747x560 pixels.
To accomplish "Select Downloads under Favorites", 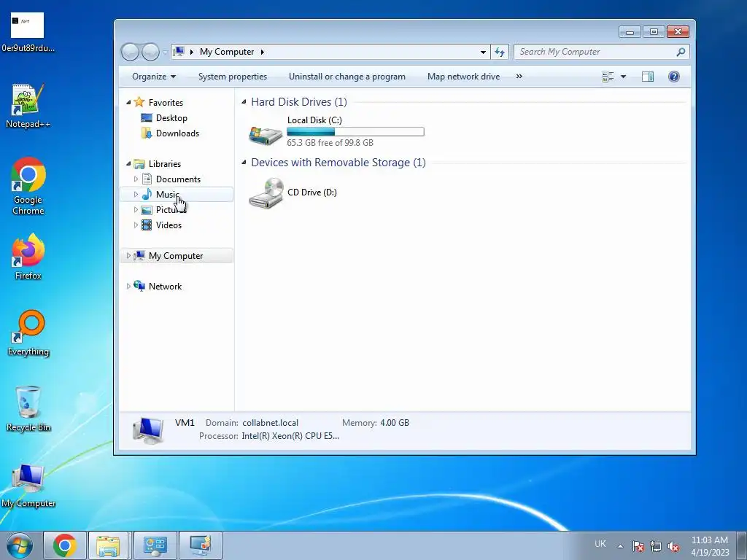I will coord(177,133).
